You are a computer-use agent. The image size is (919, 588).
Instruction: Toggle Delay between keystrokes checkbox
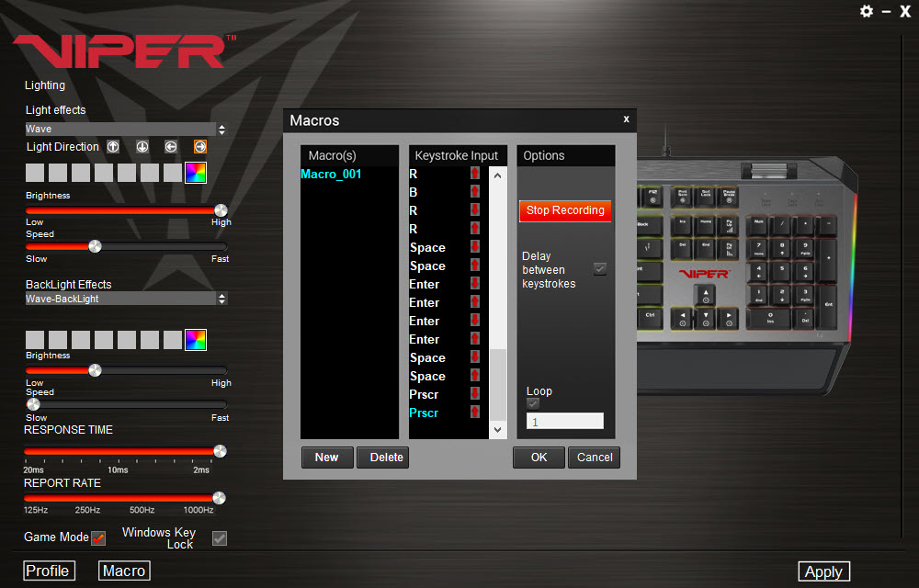pyautogui.click(x=600, y=269)
